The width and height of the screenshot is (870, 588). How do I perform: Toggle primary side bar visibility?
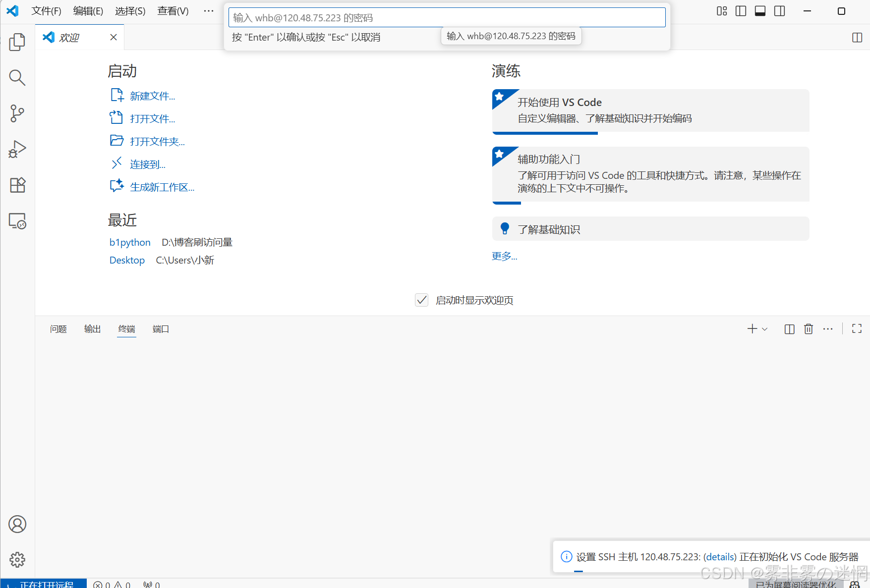click(741, 11)
